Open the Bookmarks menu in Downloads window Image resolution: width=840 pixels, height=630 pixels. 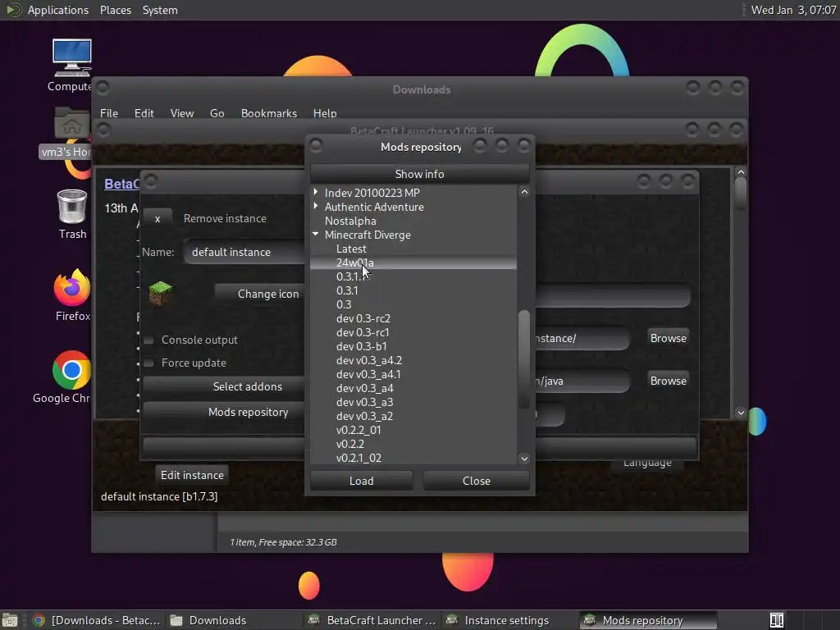coord(269,113)
